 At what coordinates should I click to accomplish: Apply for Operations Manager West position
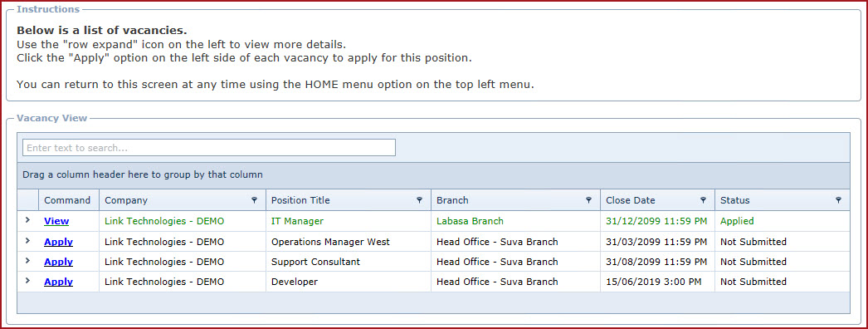58,242
